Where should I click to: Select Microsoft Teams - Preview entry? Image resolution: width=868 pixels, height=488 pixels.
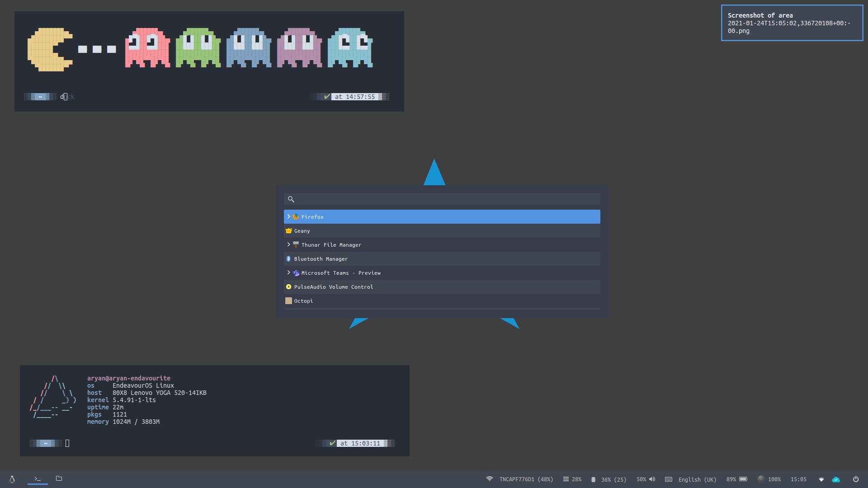pos(442,273)
